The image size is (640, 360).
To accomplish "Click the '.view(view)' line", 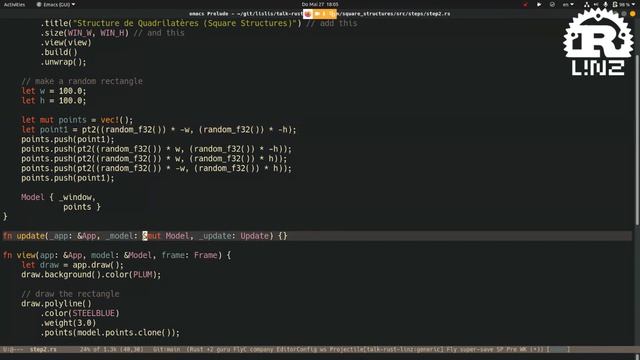I will coord(66,43).
